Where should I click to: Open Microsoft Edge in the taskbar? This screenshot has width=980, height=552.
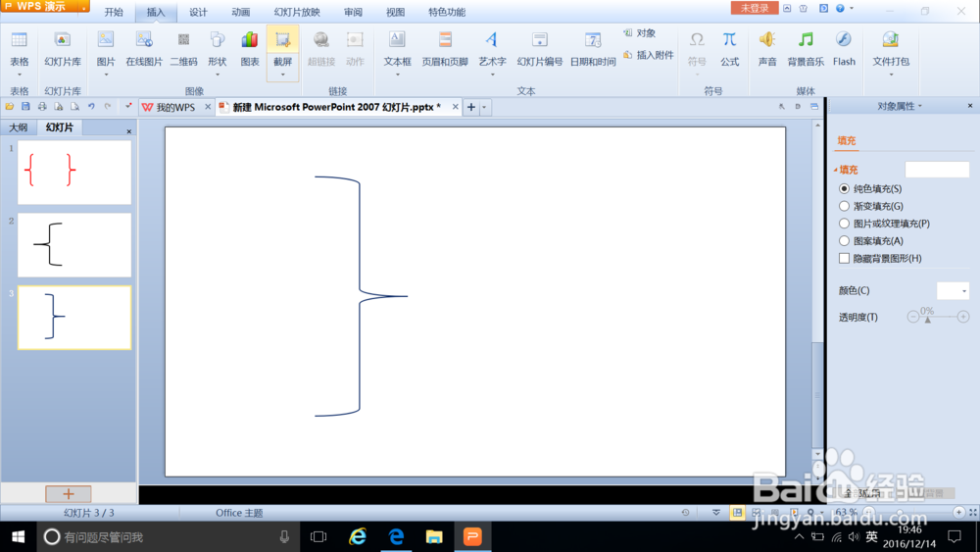pyautogui.click(x=396, y=536)
